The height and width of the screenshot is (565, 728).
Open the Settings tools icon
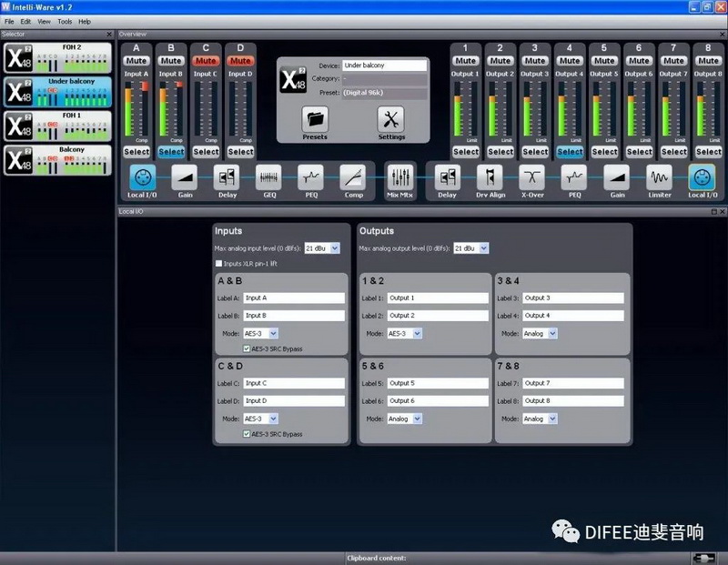391,119
